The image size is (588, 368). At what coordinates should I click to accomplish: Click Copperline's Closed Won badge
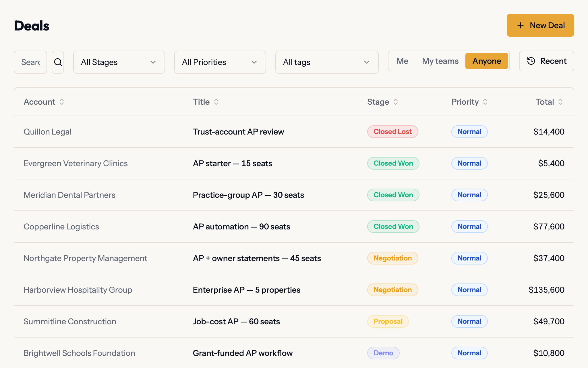tap(393, 227)
